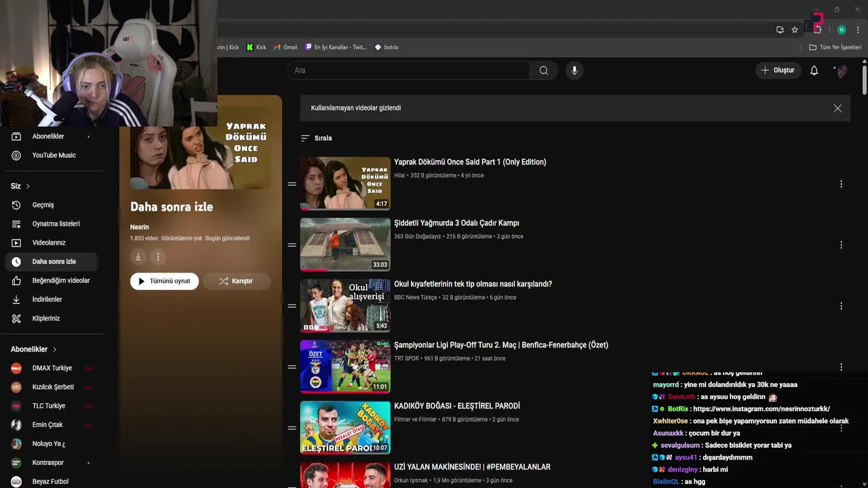Viewport: 868px width, 488px height.
Task: Download the Daha sonra izle playlist
Action: pyautogui.click(x=138, y=257)
